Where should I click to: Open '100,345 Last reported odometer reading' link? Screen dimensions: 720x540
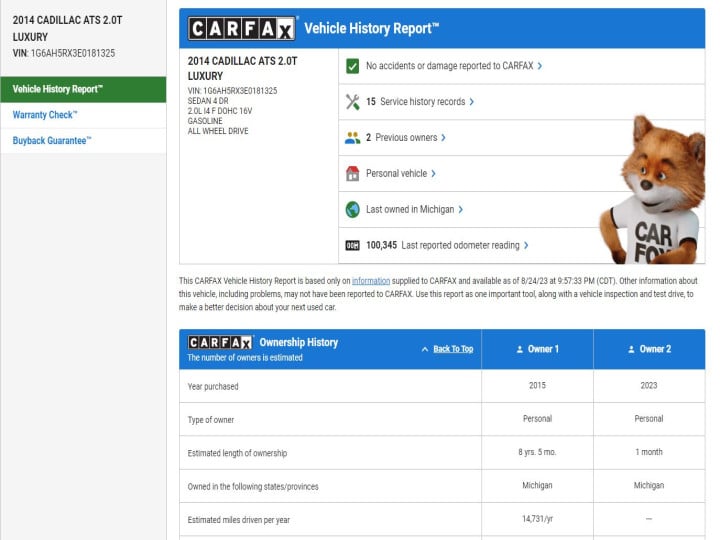tap(443, 245)
